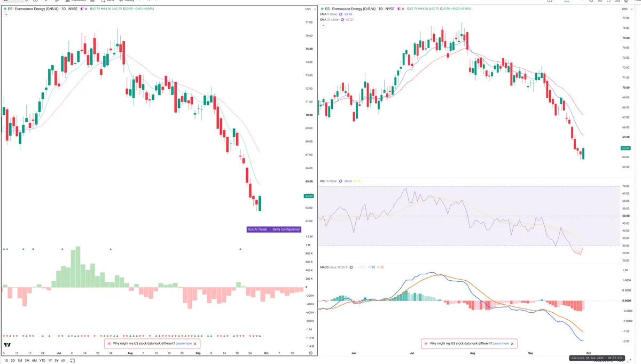Click the left chart's 63.90 current price tag

pyautogui.click(x=308, y=196)
